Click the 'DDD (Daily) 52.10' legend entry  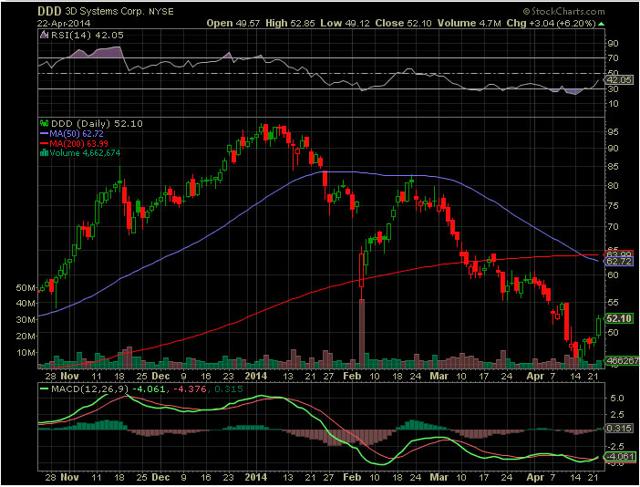(96, 124)
